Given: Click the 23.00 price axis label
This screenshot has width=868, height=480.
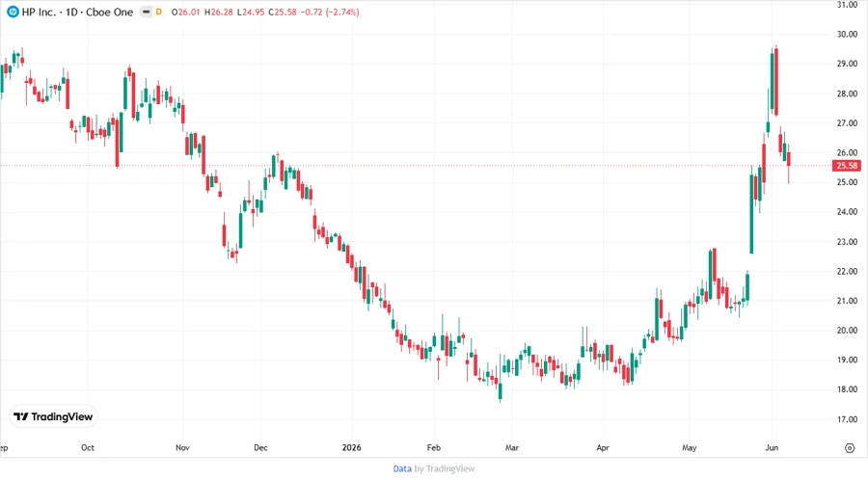Looking at the screenshot, I should [847, 242].
